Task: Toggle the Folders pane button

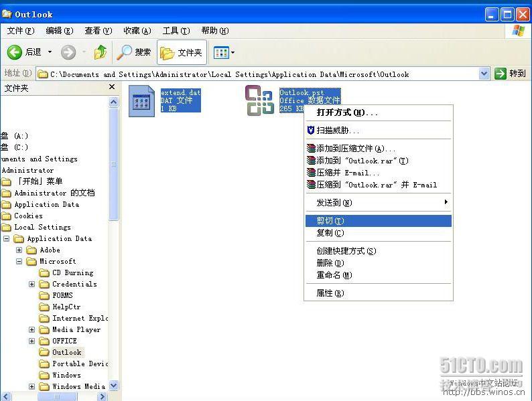Action: (x=182, y=52)
